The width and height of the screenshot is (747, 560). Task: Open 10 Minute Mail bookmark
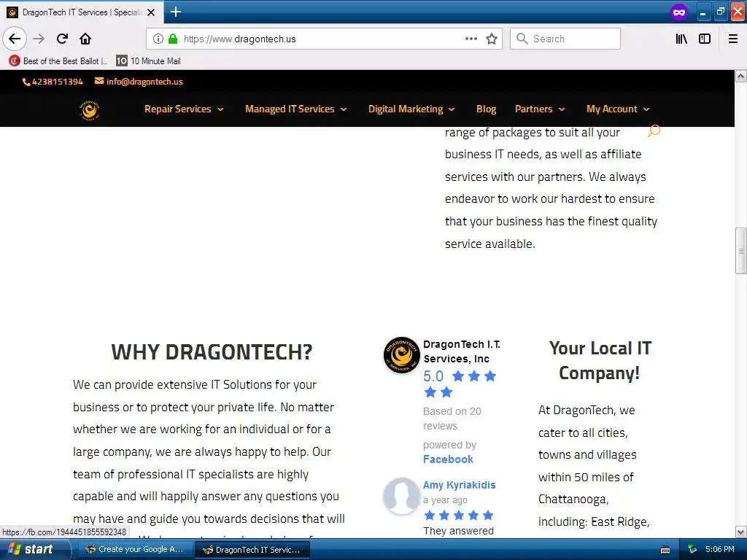[149, 61]
